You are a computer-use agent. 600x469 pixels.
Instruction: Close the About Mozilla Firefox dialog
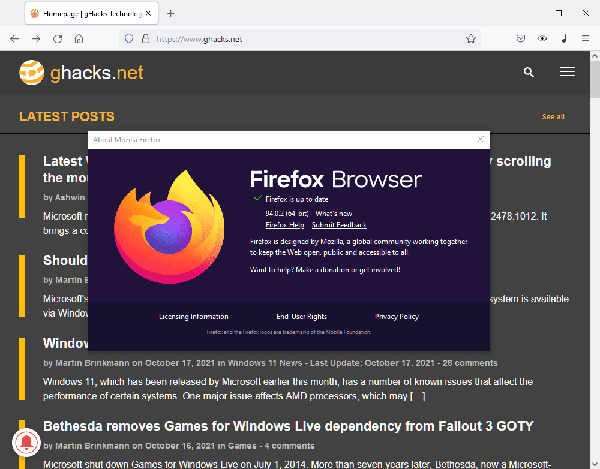pyautogui.click(x=481, y=140)
